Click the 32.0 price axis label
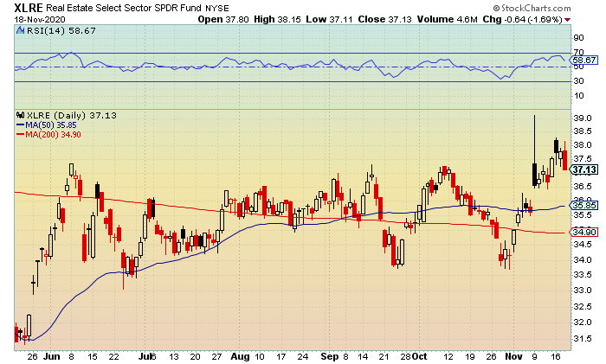Screen dimensions: 606x364 (x=582, y=322)
